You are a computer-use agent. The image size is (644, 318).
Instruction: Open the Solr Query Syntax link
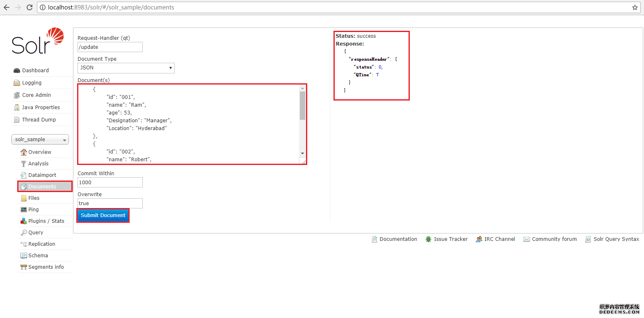(616, 239)
